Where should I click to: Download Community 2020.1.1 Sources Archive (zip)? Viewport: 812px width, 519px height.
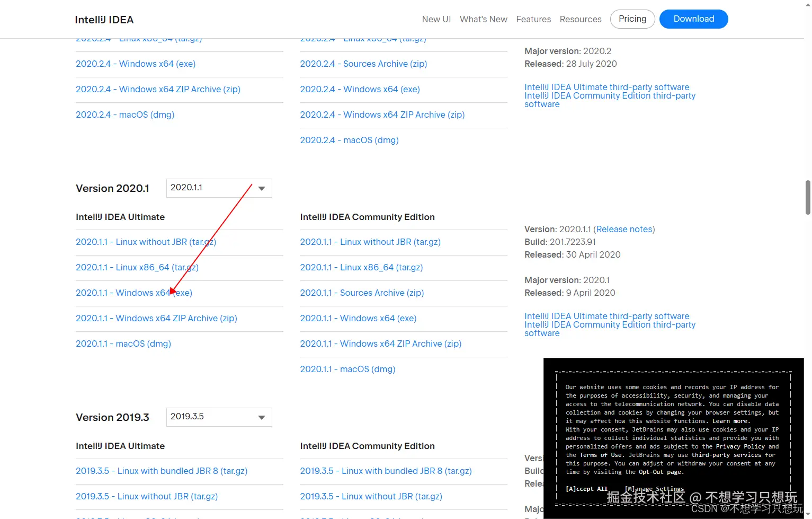(x=362, y=293)
